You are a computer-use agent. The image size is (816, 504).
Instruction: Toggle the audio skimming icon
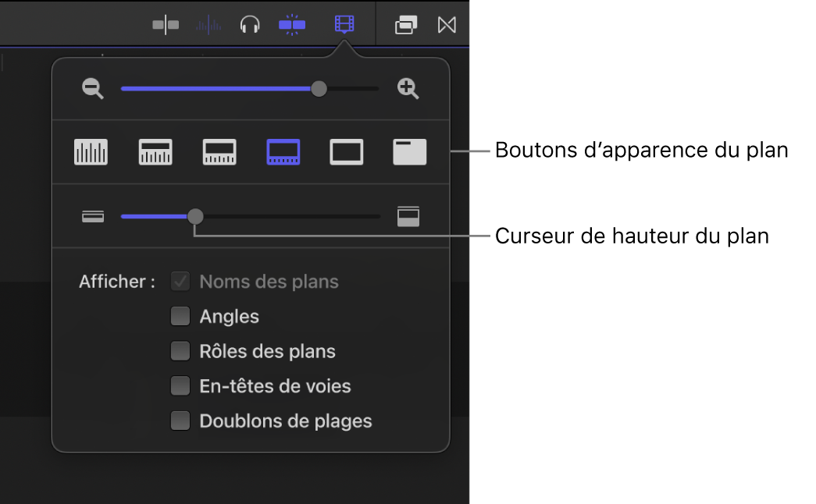[208, 23]
